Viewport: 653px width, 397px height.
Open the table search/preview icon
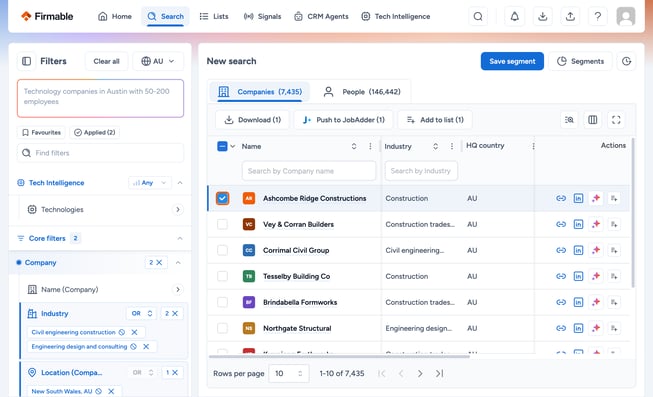tap(569, 120)
